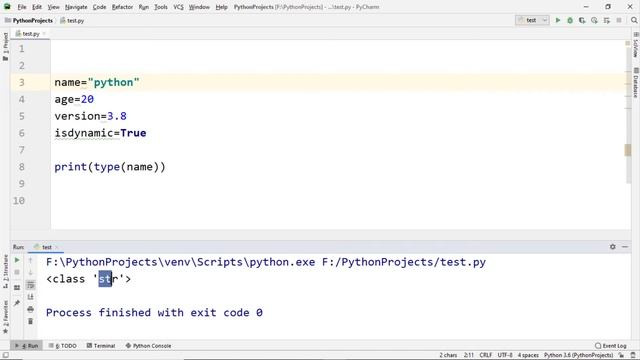The width and height of the screenshot is (640, 360).
Task: Toggle scroll to end in Run console
Action: click(x=30, y=297)
